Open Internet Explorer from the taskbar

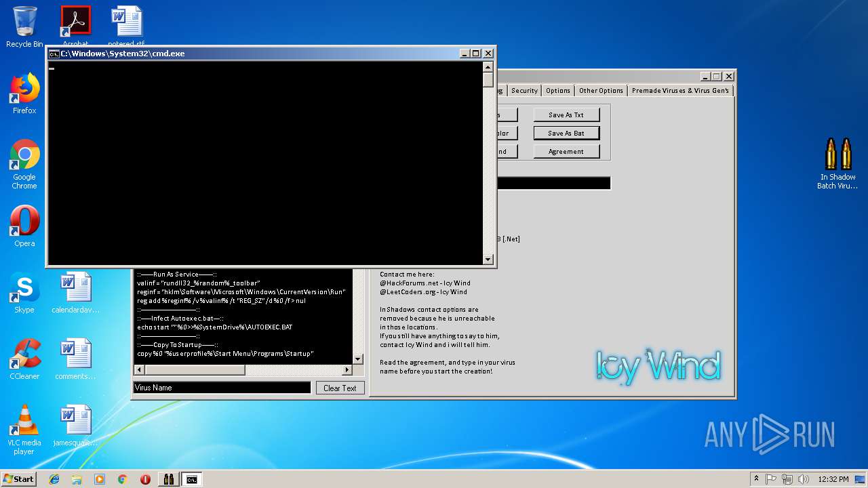click(54, 479)
